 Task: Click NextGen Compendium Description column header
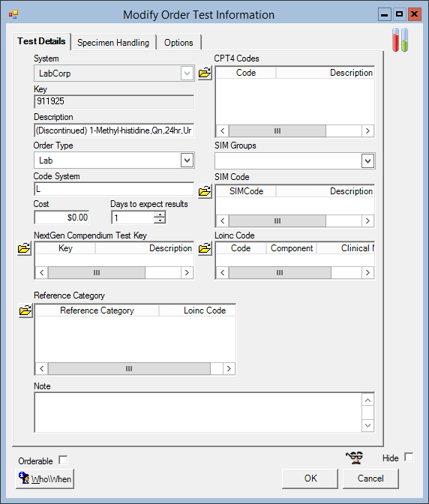tap(144, 248)
